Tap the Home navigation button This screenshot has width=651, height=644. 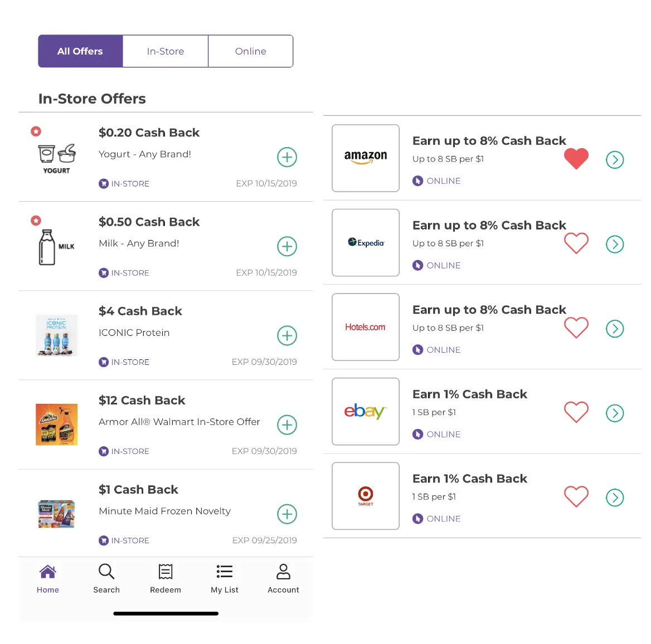[48, 579]
